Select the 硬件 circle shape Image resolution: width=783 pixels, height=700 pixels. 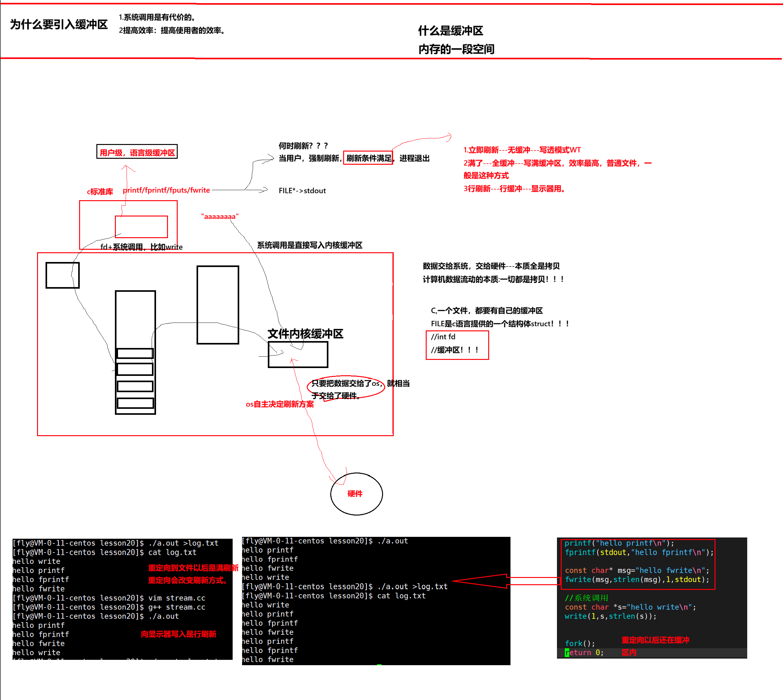tap(356, 494)
